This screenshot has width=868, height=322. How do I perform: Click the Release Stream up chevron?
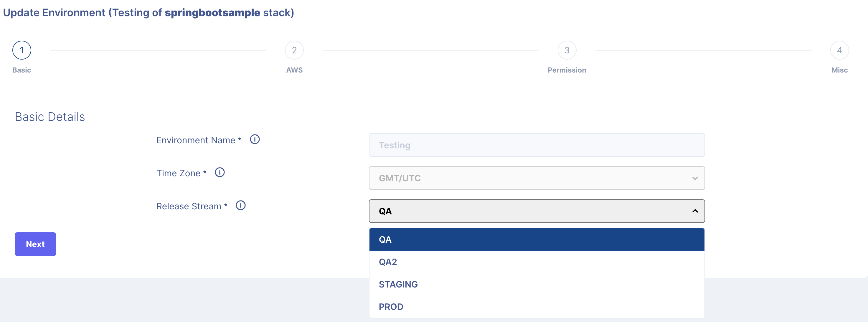tap(695, 211)
